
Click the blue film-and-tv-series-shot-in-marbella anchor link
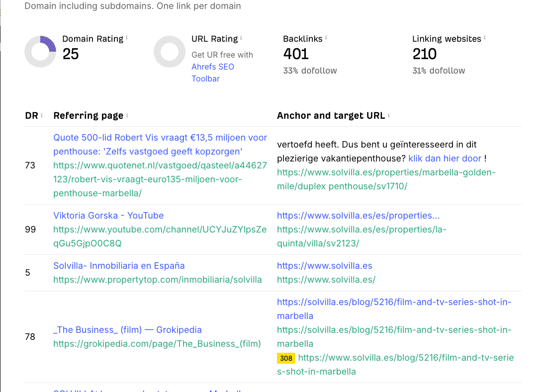[x=394, y=309]
